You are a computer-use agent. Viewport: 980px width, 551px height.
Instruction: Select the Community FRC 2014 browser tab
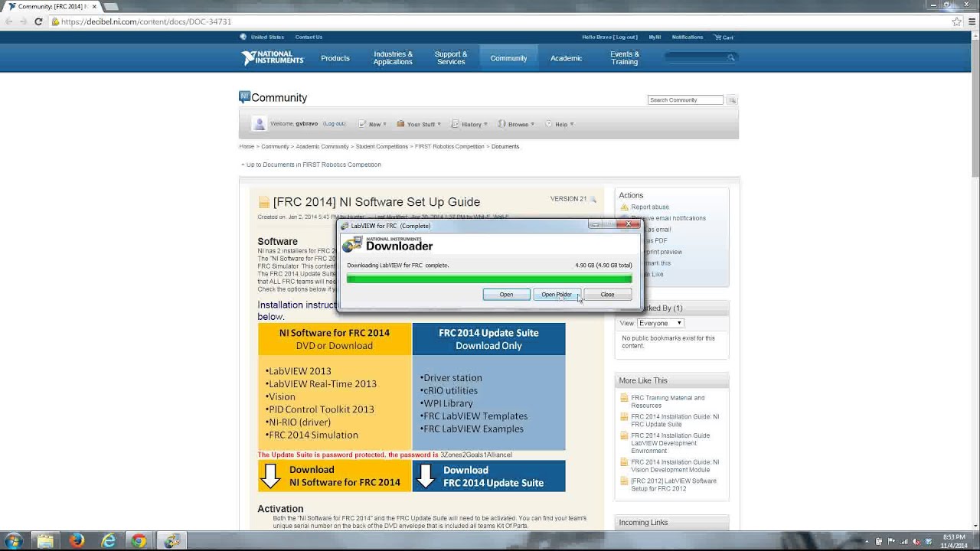click(x=51, y=6)
